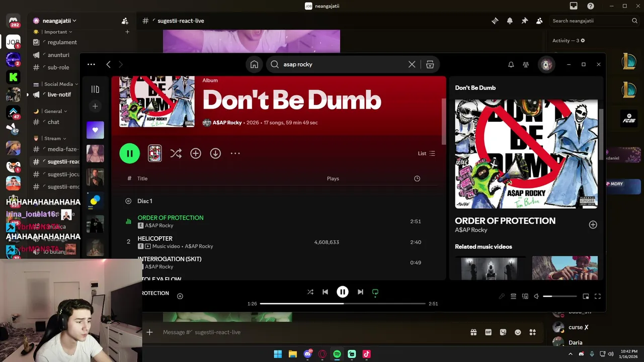This screenshot has width=644, height=362.
Task: Show Discord pinned messages
Action: 524,21
